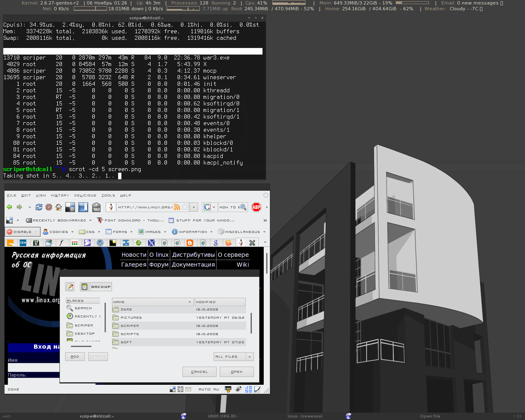The image size is (525, 420).
Task: Open the Google search engine dropdown
Action: [x=209, y=207]
